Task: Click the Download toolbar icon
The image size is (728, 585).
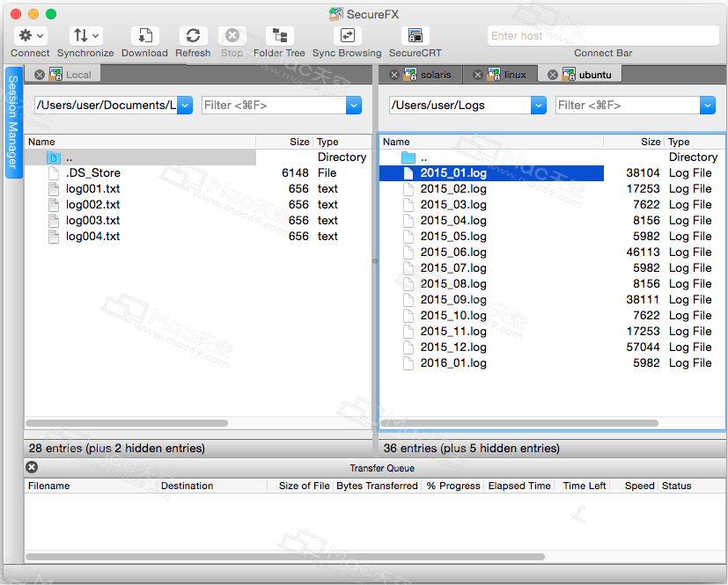Action: click(x=145, y=36)
